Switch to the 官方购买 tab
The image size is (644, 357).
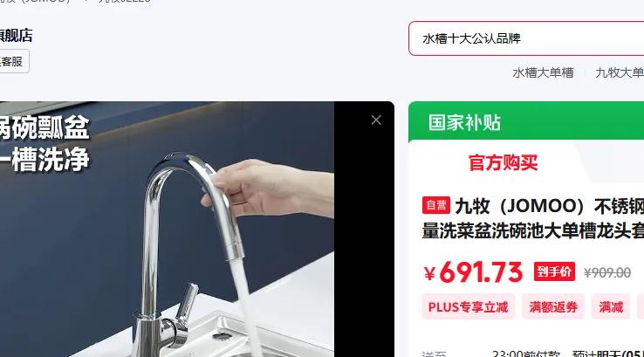[x=503, y=162]
